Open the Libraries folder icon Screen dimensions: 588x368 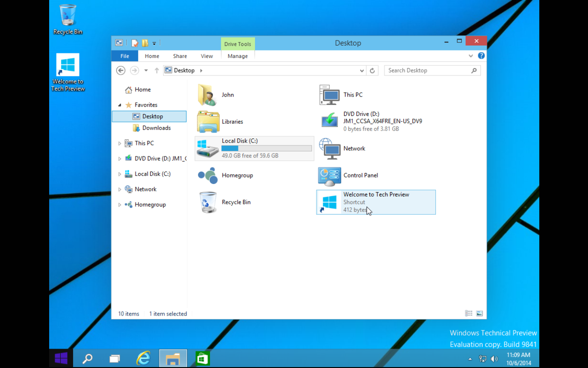tap(208, 121)
